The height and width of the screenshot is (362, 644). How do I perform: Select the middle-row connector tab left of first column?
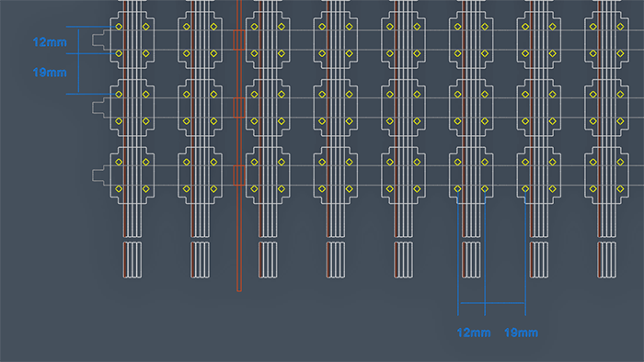click(101, 107)
